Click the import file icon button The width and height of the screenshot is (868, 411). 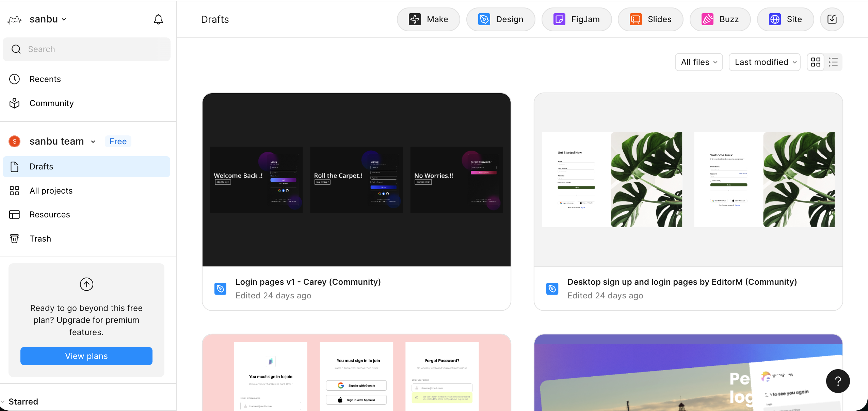tap(832, 19)
